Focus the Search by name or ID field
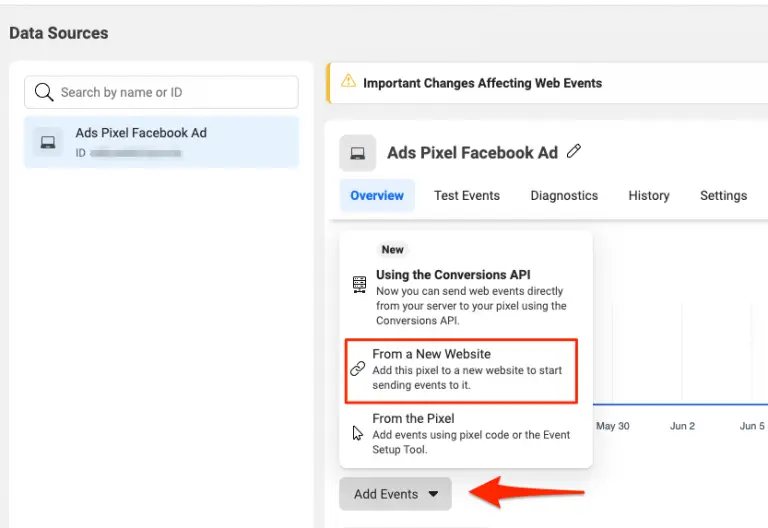The height and width of the screenshot is (528, 768). tap(161, 92)
